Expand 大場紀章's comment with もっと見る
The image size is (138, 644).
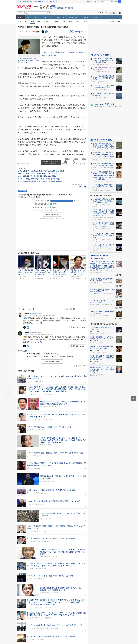pos(39,342)
